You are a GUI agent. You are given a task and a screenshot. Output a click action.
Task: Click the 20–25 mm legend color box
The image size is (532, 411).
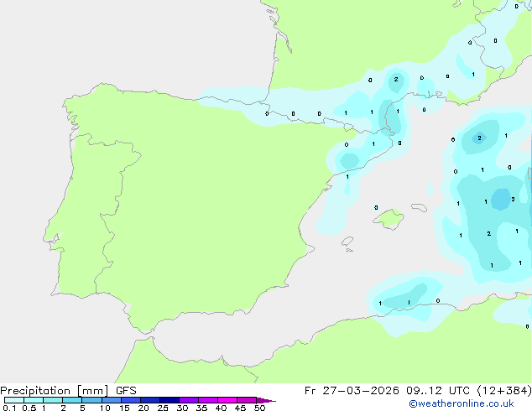150,400
